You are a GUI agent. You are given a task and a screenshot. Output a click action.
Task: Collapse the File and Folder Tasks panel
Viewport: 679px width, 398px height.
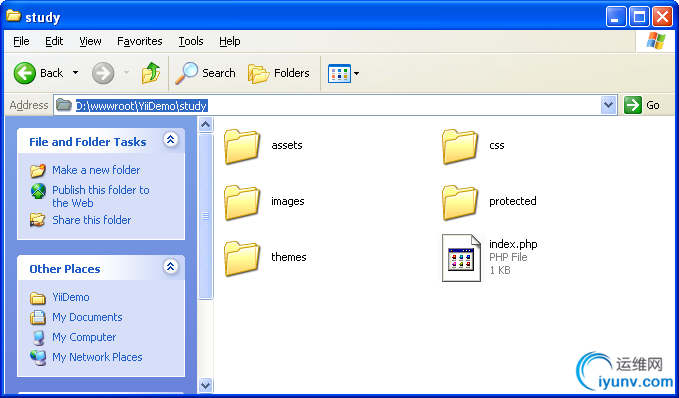click(x=171, y=139)
